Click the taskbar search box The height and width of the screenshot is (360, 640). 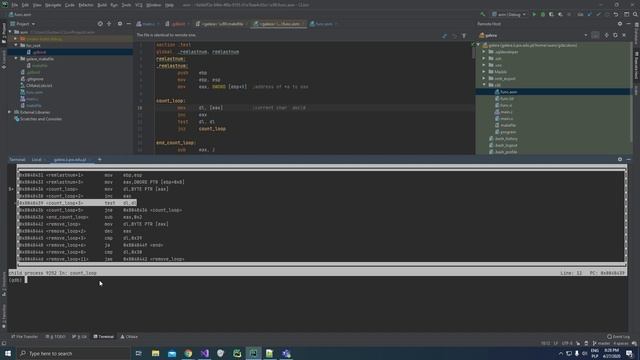(73, 353)
